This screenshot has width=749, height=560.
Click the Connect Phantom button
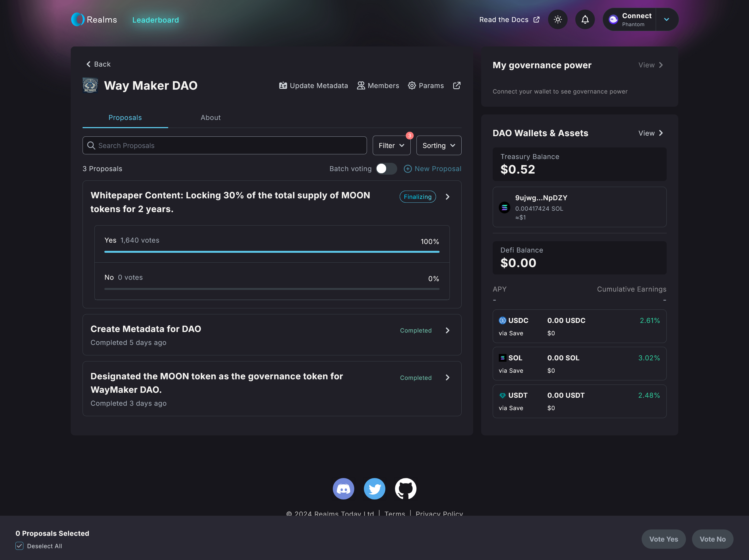[630, 20]
